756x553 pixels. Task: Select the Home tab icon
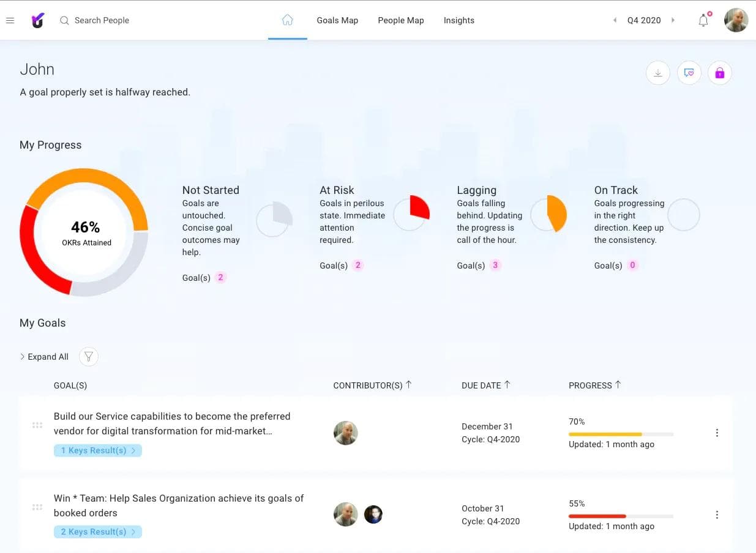pyautogui.click(x=287, y=19)
